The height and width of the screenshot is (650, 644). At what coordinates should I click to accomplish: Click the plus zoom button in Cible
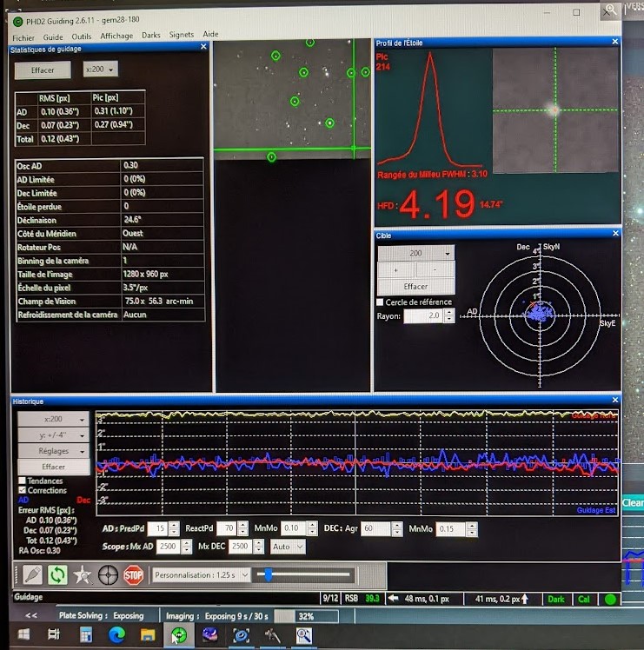click(396, 270)
